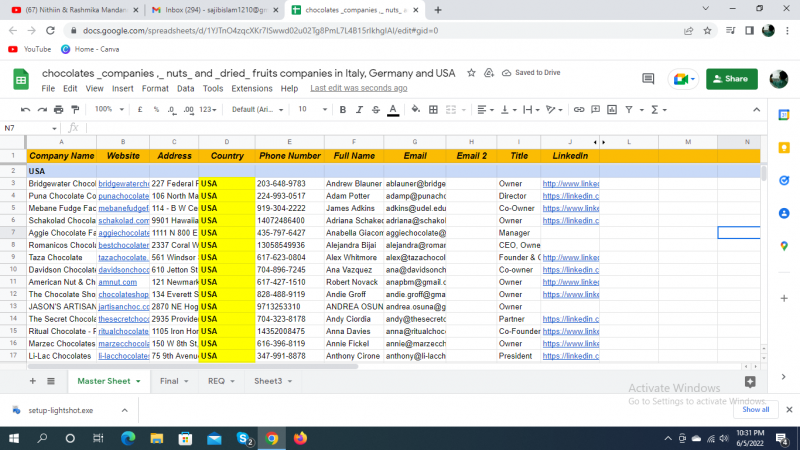Click the Name box showing N7

30,128
